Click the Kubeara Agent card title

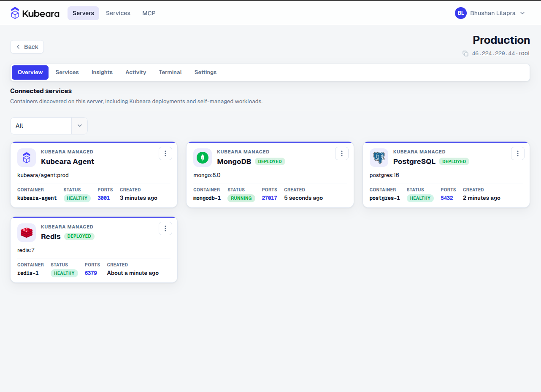pos(68,161)
